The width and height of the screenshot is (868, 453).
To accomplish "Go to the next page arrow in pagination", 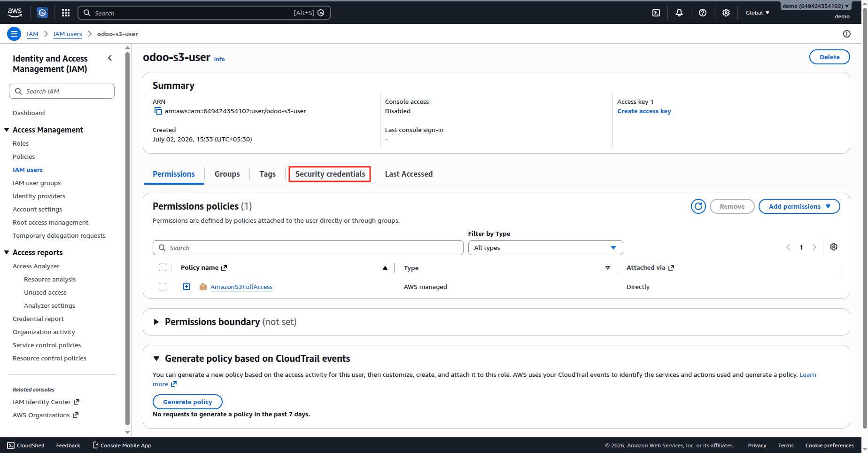I will (x=814, y=247).
